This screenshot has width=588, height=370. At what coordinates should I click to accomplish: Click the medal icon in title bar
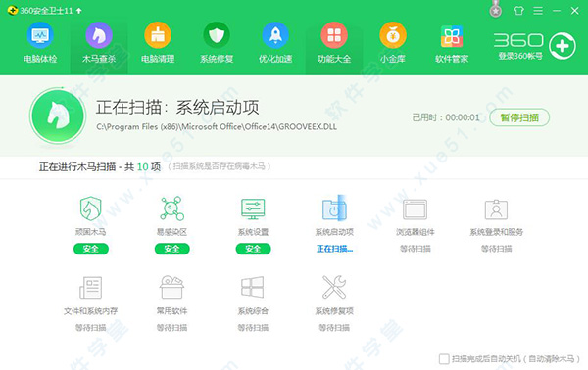click(496, 10)
